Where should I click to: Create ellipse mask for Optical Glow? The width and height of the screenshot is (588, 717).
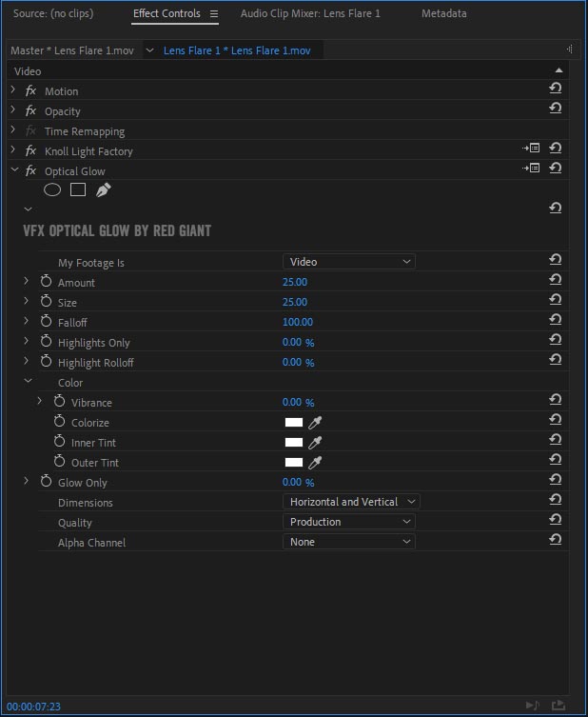tap(52, 189)
